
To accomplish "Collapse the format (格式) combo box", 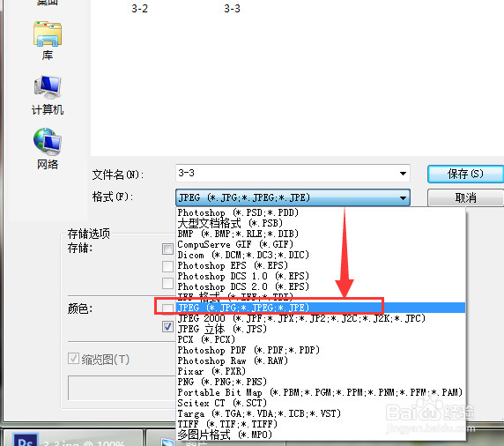I will coord(293,197).
